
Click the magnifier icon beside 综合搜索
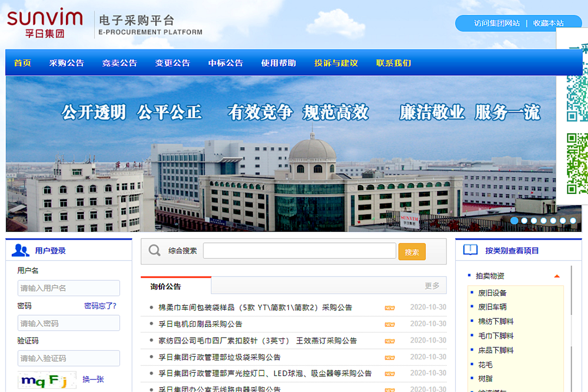point(154,250)
